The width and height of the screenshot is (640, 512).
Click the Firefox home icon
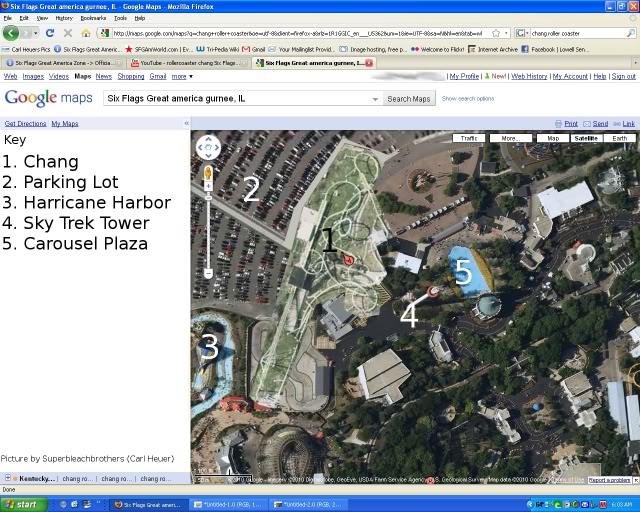[x=86, y=33]
